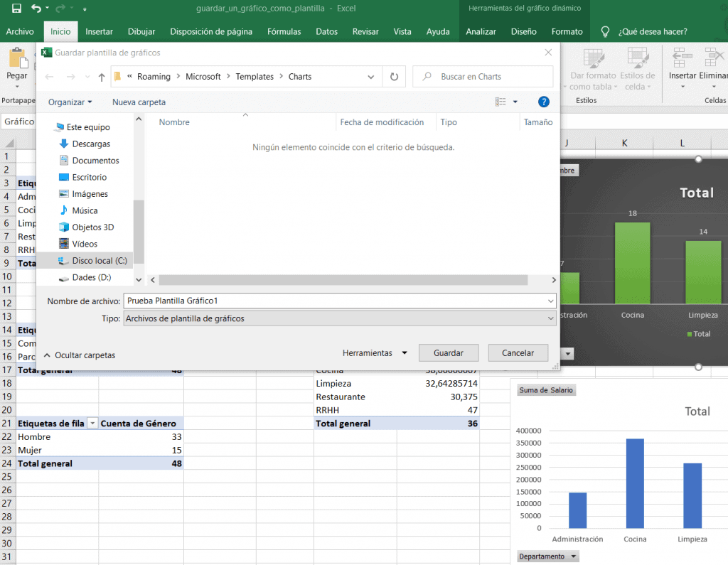Change the view with the view icon
The width and height of the screenshot is (728, 565).
pos(500,102)
